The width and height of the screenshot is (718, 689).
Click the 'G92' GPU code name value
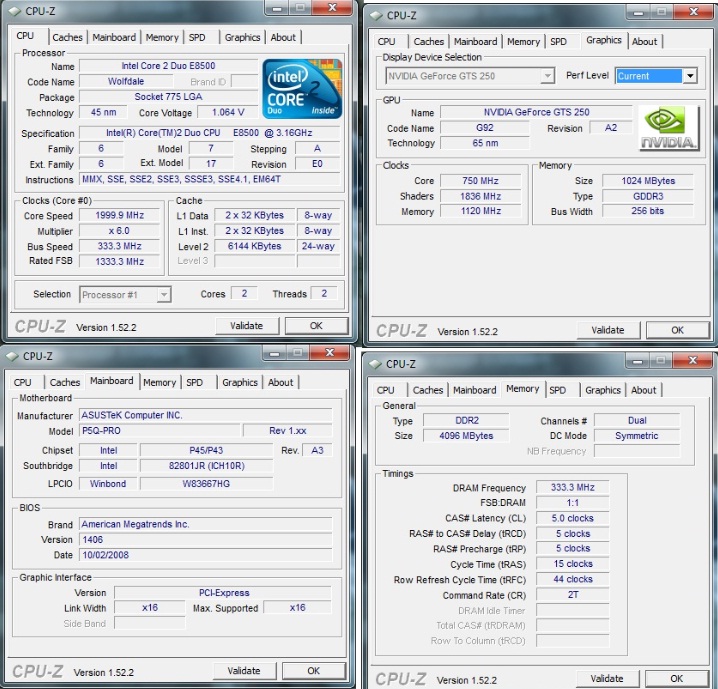[x=485, y=128]
